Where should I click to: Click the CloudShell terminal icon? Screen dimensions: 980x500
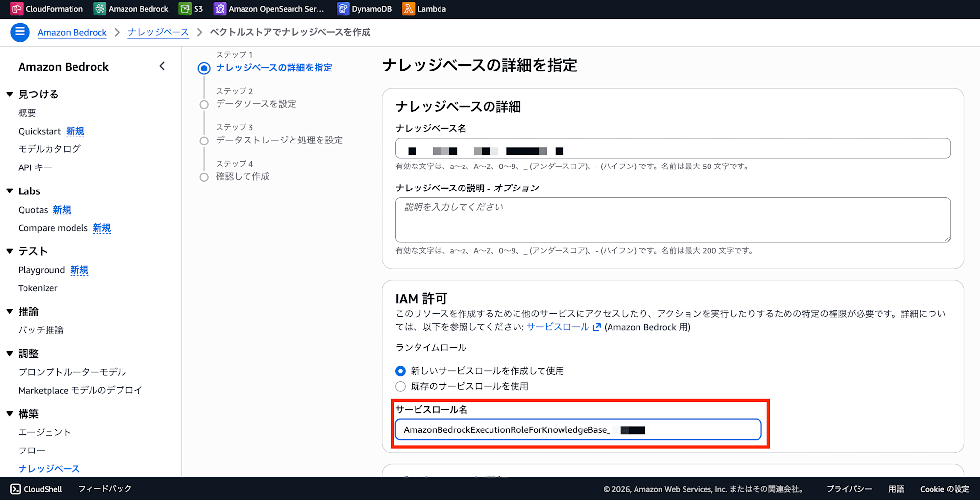click(16, 489)
